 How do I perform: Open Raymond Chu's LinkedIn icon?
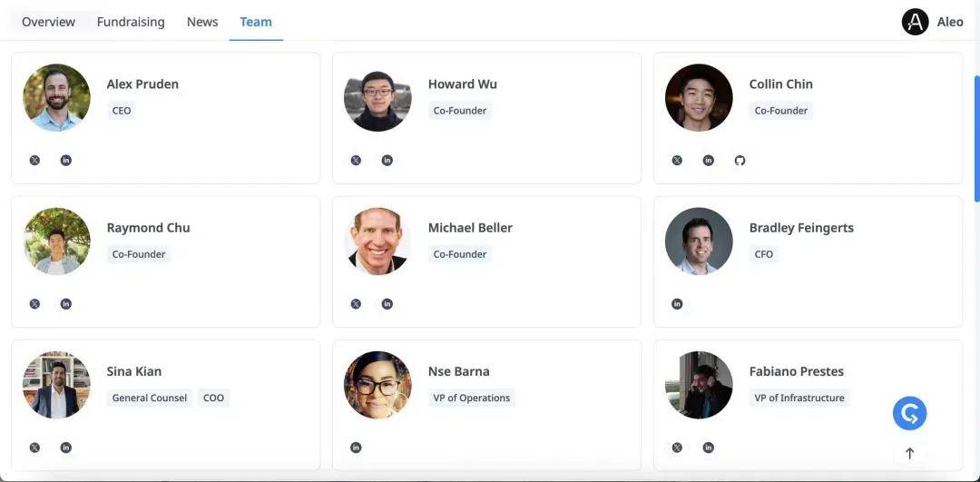[x=66, y=304]
